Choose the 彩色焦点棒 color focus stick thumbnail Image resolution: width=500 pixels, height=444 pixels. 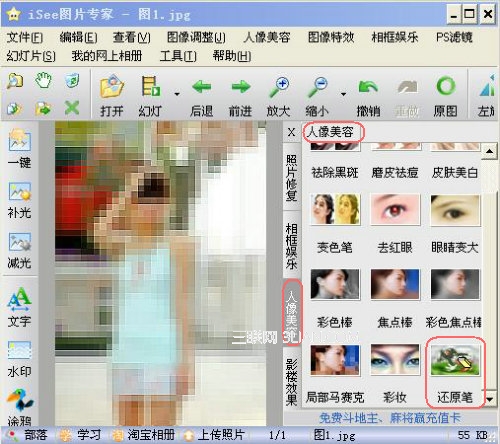click(455, 284)
